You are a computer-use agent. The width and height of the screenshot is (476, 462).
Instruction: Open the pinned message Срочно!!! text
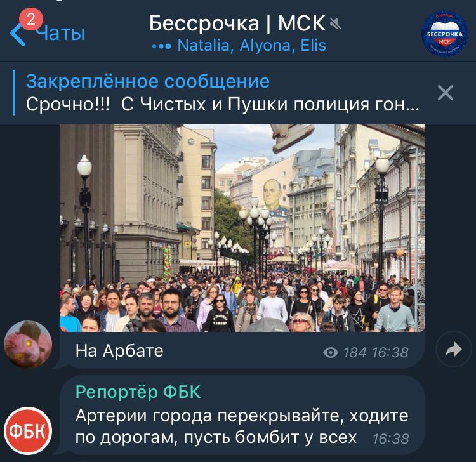(223, 105)
